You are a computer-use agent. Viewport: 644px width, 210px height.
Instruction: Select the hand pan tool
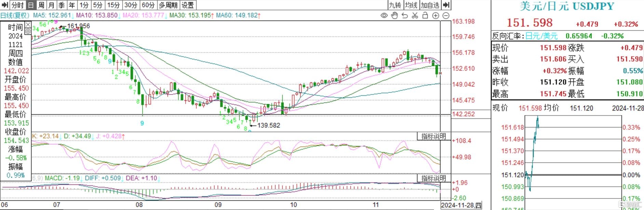(x=394, y=15)
